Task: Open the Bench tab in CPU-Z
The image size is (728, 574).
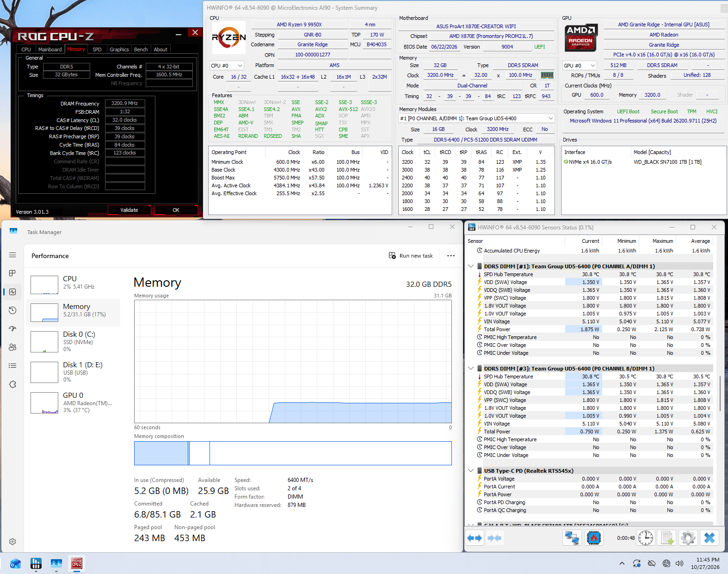Action: (x=141, y=49)
